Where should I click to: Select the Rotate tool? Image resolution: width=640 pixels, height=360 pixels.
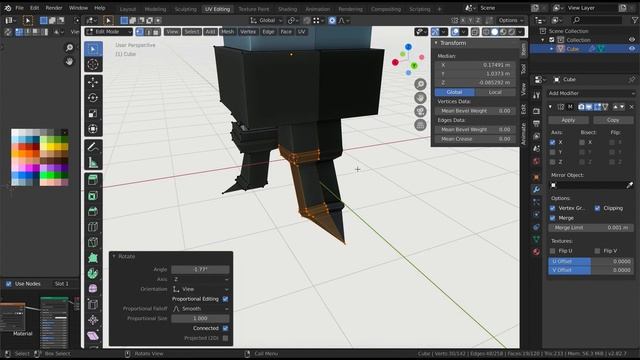tap(93, 98)
